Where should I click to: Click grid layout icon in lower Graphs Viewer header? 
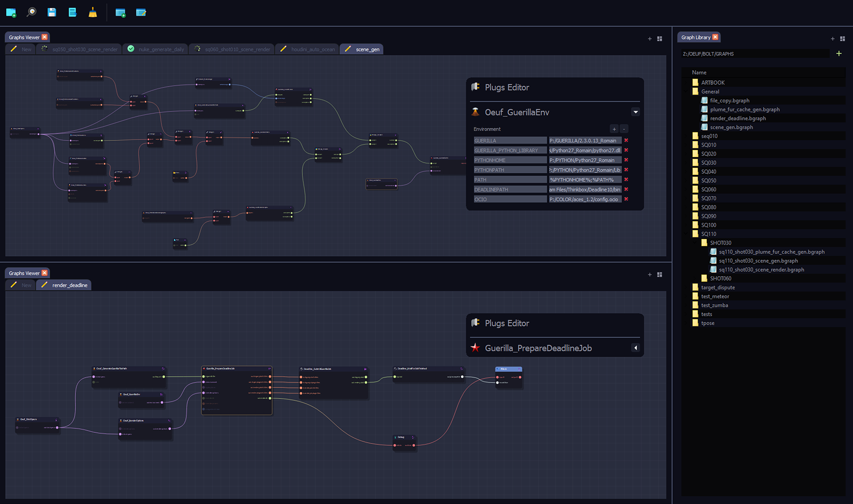(x=660, y=274)
